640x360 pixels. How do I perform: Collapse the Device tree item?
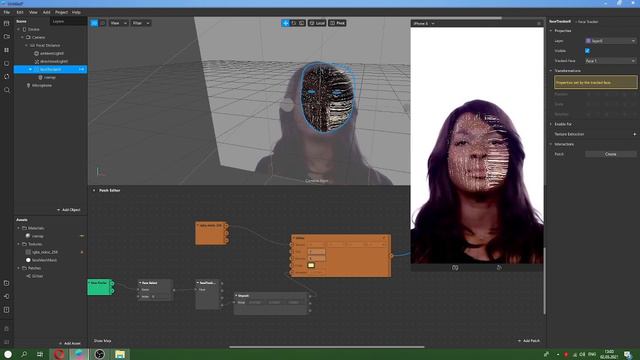point(18,29)
